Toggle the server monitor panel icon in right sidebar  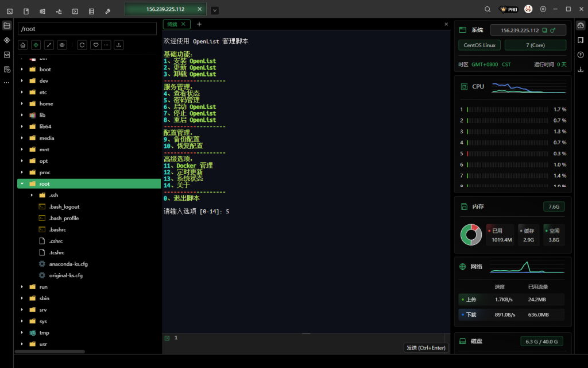click(x=581, y=25)
